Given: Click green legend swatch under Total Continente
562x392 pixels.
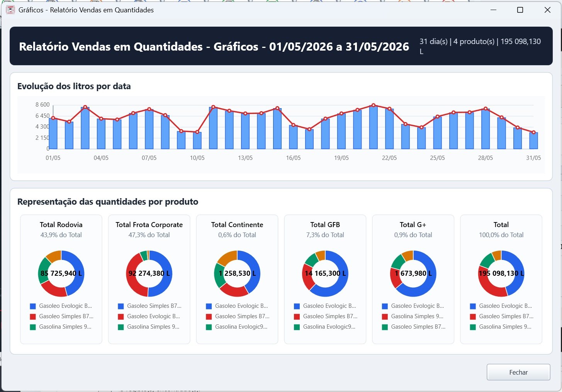Looking at the screenshot, I should pyautogui.click(x=209, y=327).
